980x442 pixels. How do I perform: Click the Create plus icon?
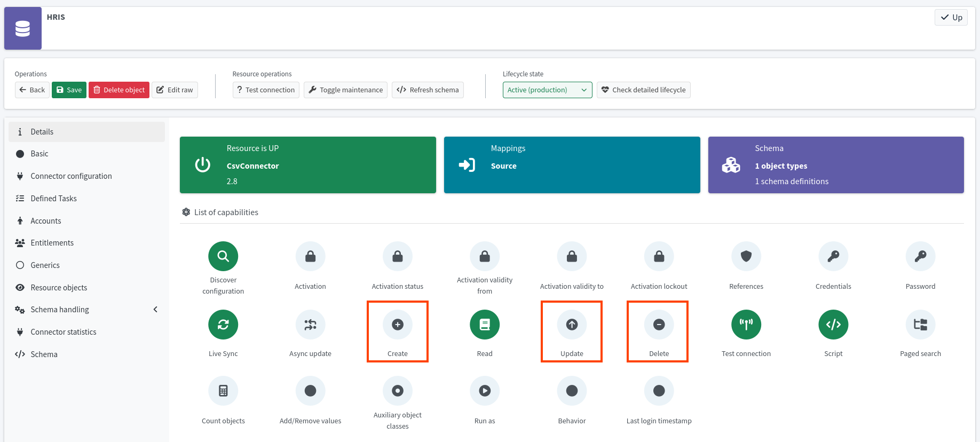pyautogui.click(x=398, y=325)
